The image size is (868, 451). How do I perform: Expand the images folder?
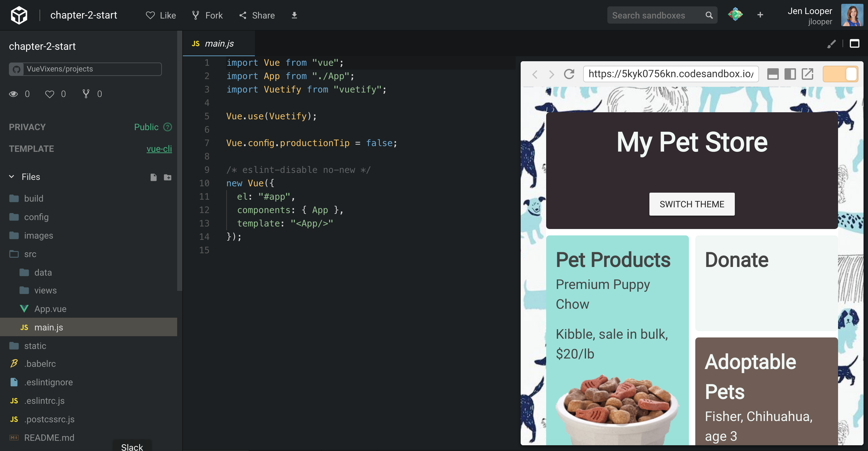[x=89, y=235]
